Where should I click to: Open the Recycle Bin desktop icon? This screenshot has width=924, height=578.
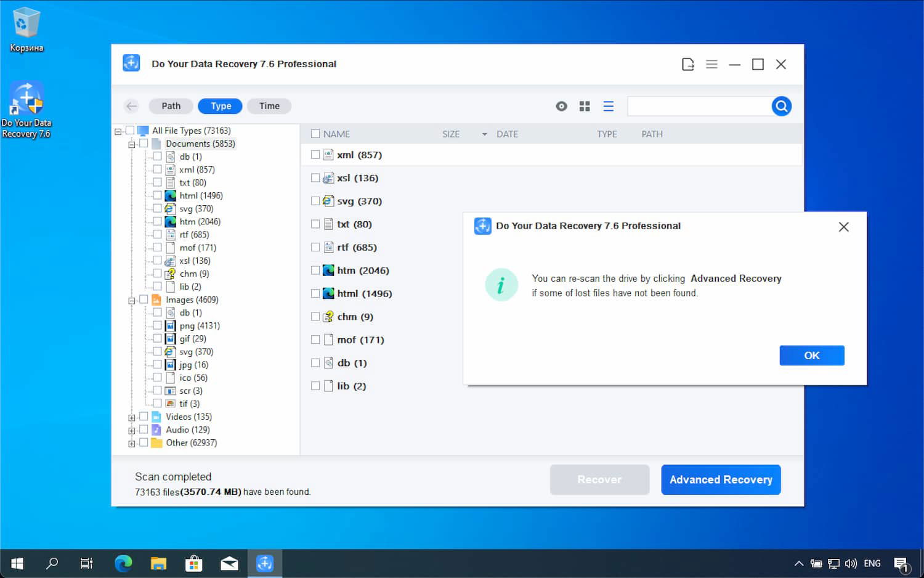[26, 30]
